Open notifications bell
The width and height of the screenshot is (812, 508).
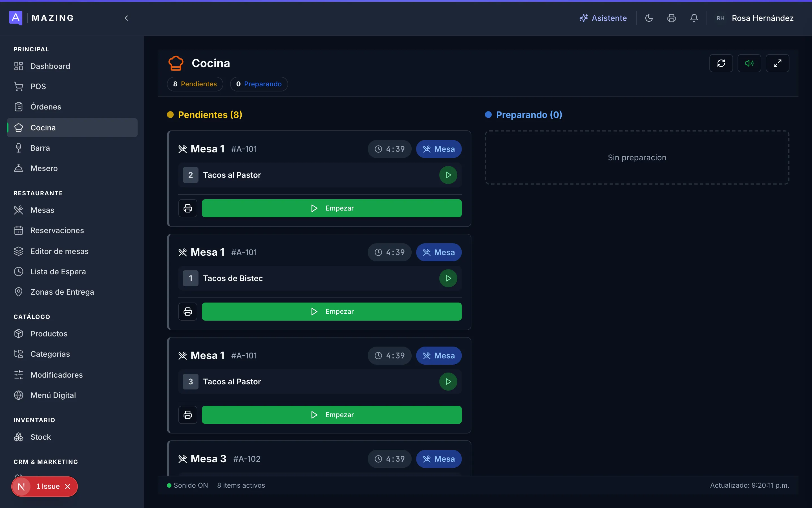pyautogui.click(x=694, y=18)
